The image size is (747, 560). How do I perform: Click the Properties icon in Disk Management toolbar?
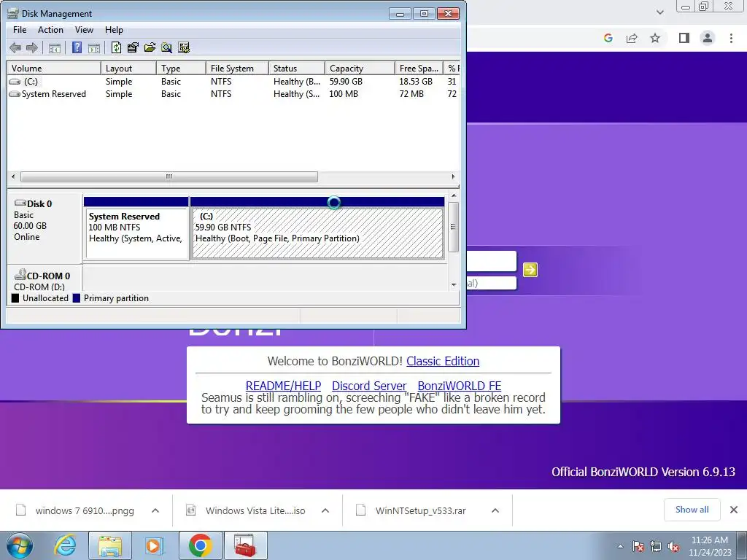click(133, 47)
